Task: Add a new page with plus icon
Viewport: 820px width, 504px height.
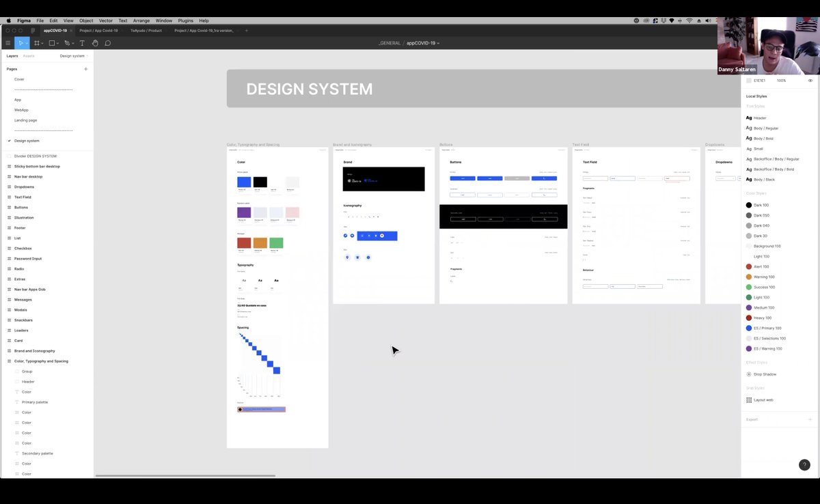Action: point(85,69)
